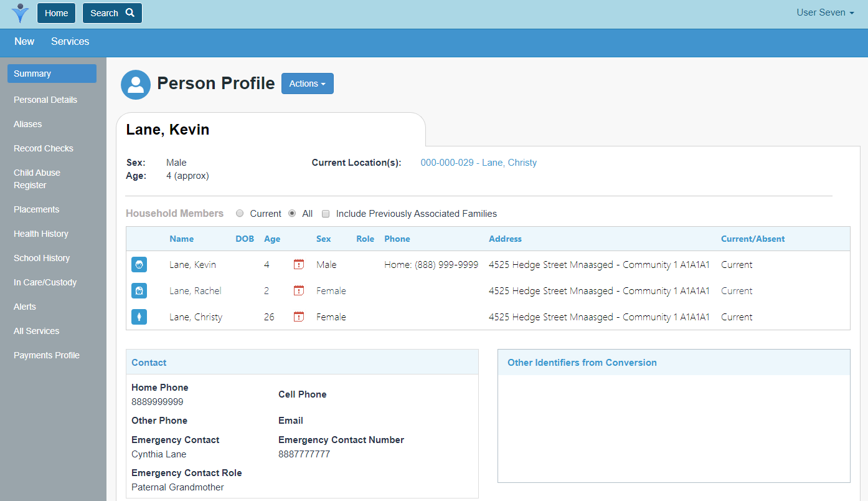The width and height of the screenshot is (868, 501).
Task: Open the Services menu in the blue bar
Action: [x=70, y=42]
